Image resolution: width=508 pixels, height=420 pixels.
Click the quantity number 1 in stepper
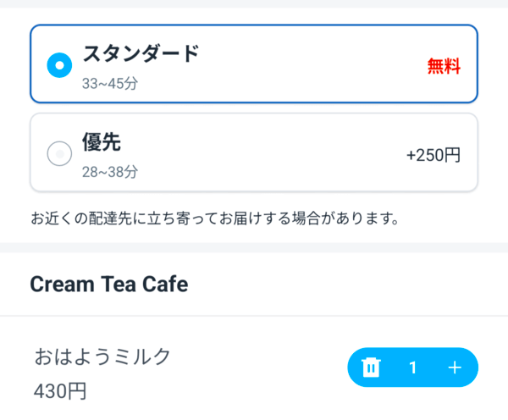click(413, 367)
